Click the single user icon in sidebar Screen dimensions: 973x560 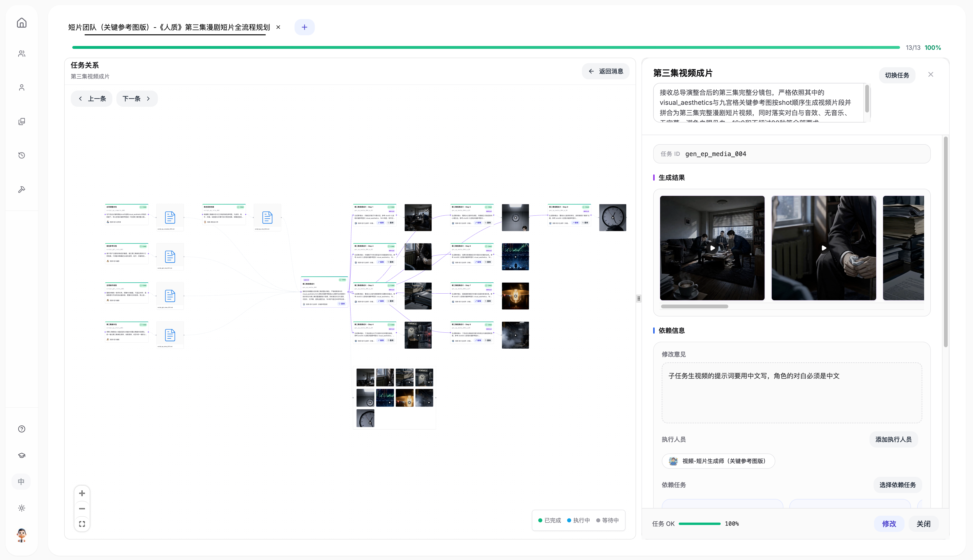[21, 88]
